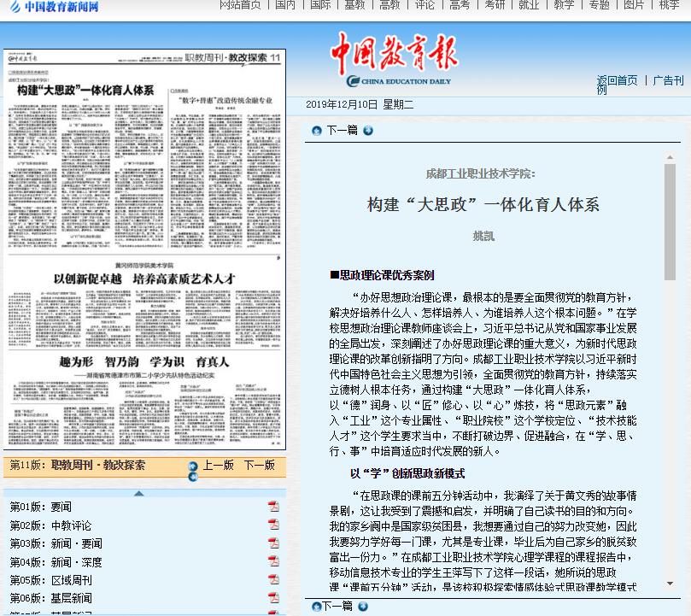Go to previous page via 上一版
691x616 pixels.
(218, 465)
